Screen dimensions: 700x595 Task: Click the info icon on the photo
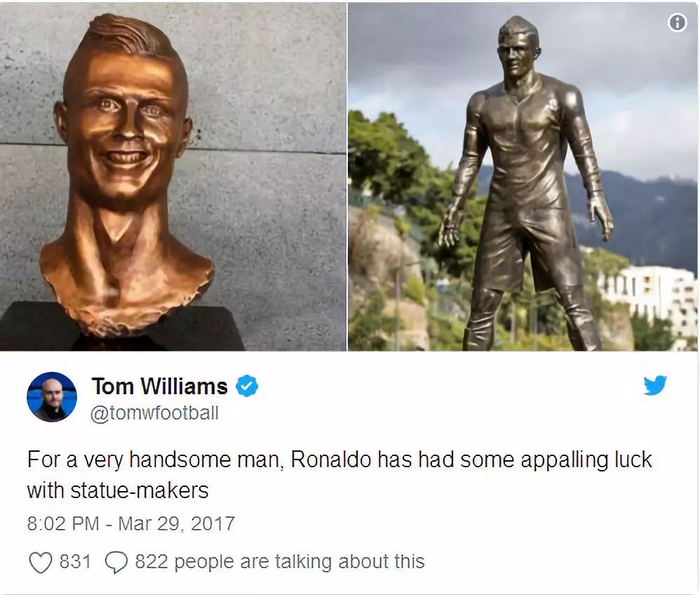point(677,22)
